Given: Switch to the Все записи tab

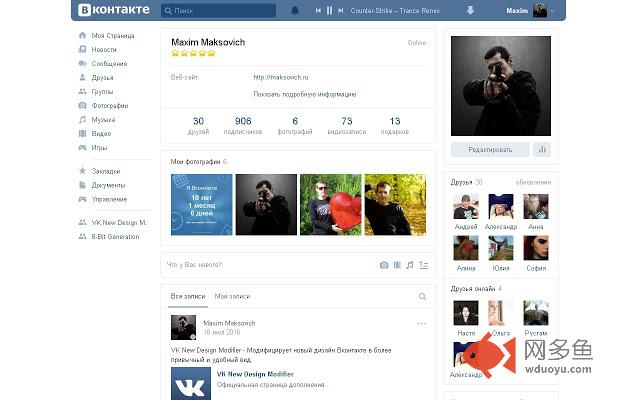Looking at the screenshot, I should 188,296.
